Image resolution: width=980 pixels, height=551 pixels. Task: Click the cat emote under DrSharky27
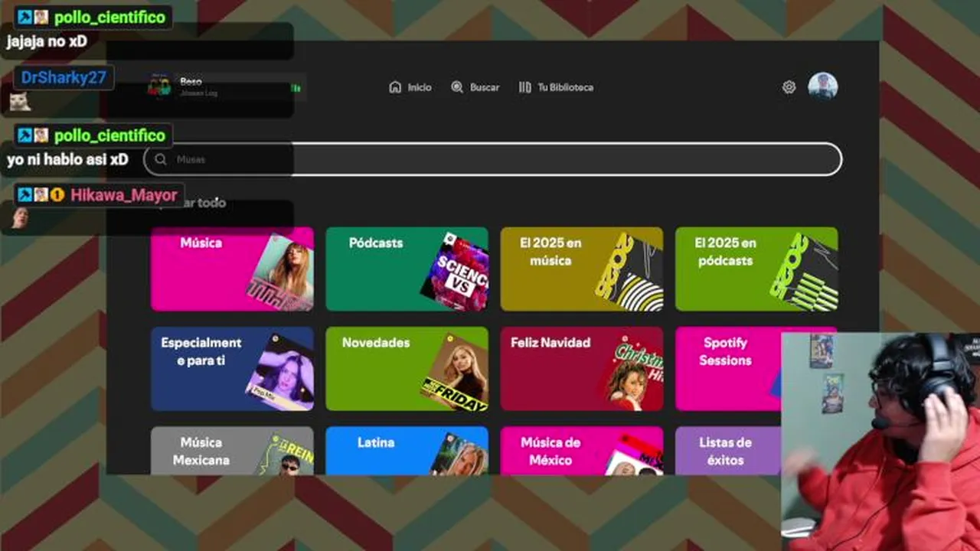pyautogui.click(x=20, y=101)
